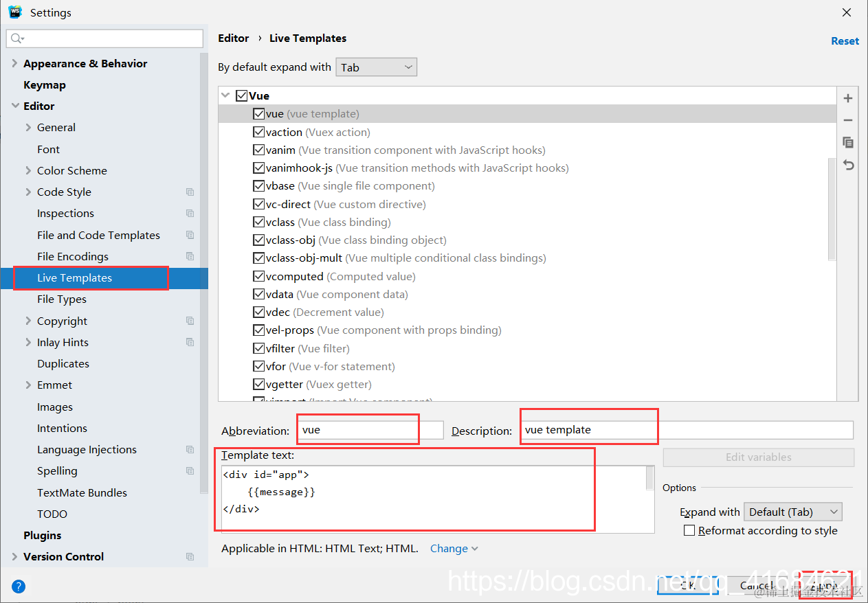Screen dimensions: 868x603
Task: Click the settings tree vertical scrollbar
Action: pyautogui.click(x=204, y=273)
